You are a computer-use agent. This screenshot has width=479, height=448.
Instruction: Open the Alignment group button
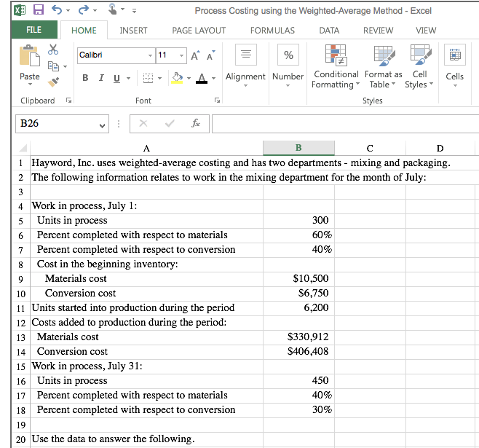point(245,66)
